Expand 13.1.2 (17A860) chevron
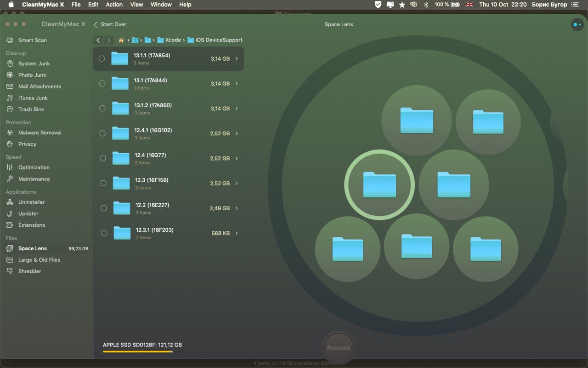The width and height of the screenshot is (588, 368). pos(237,109)
